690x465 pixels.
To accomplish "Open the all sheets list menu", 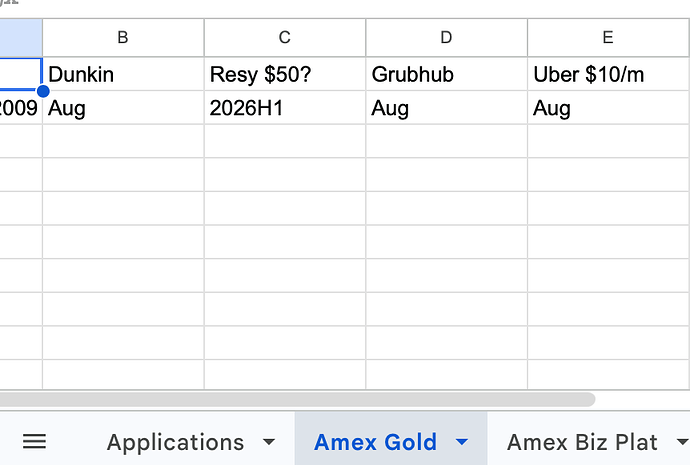I will 34,441.
